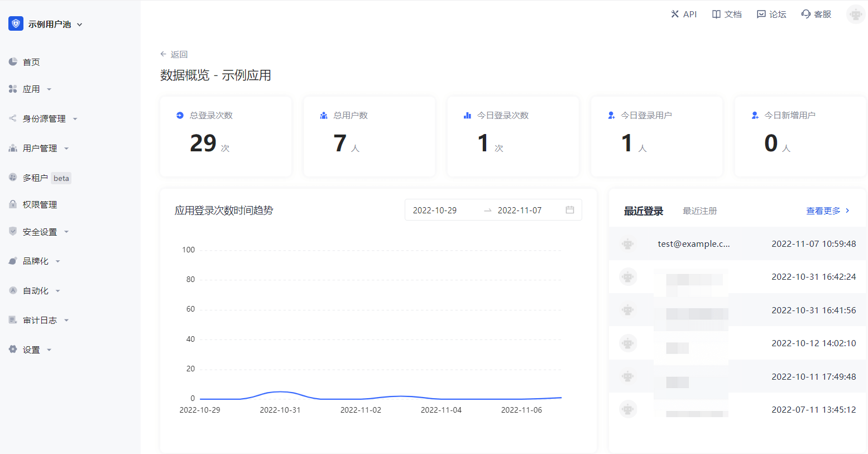Select the 最近登录 tab
This screenshot has width=868, height=454.
[x=643, y=211]
